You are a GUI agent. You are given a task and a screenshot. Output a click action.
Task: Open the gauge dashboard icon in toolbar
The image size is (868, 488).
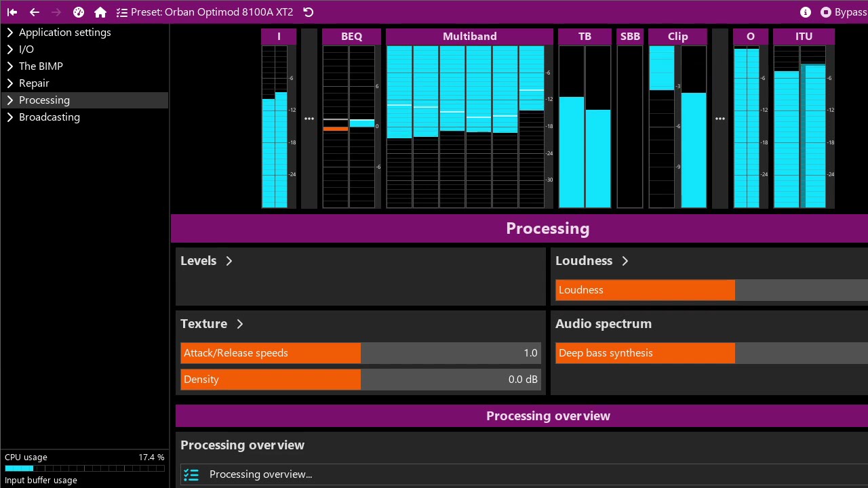[79, 12]
